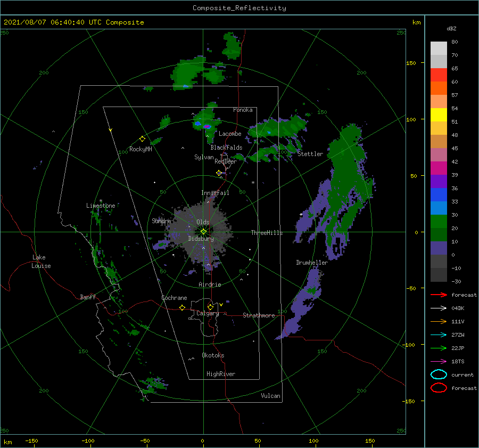Click the red forecast arrow legend icon

pos(439,295)
